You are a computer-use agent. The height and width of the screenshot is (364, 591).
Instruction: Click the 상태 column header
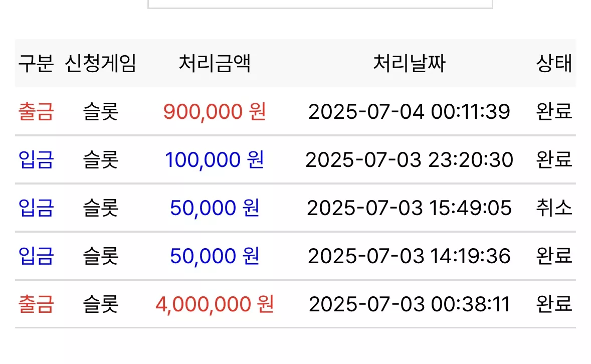click(x=554, y=63)
